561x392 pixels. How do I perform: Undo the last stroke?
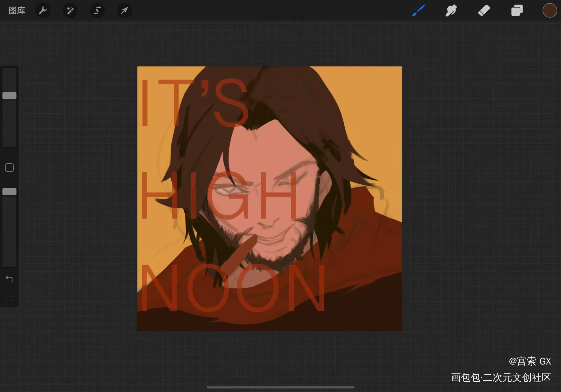(x=10, y=279)
